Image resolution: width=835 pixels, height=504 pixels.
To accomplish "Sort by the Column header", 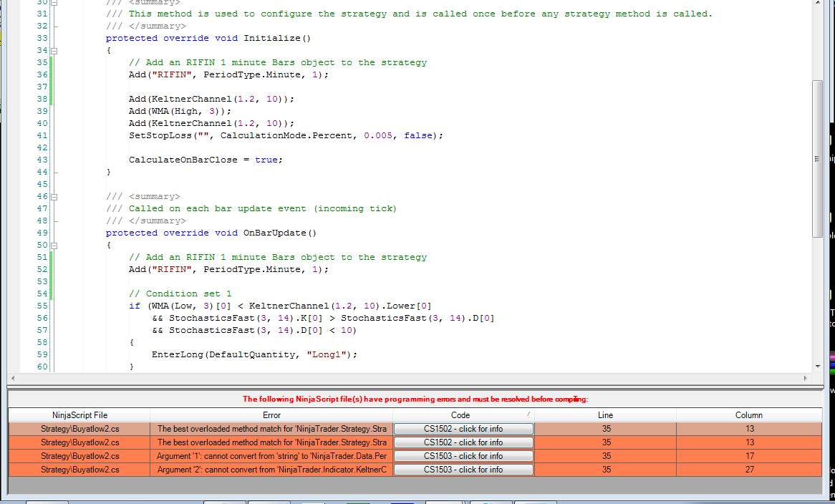I will (x=749, y=415).
